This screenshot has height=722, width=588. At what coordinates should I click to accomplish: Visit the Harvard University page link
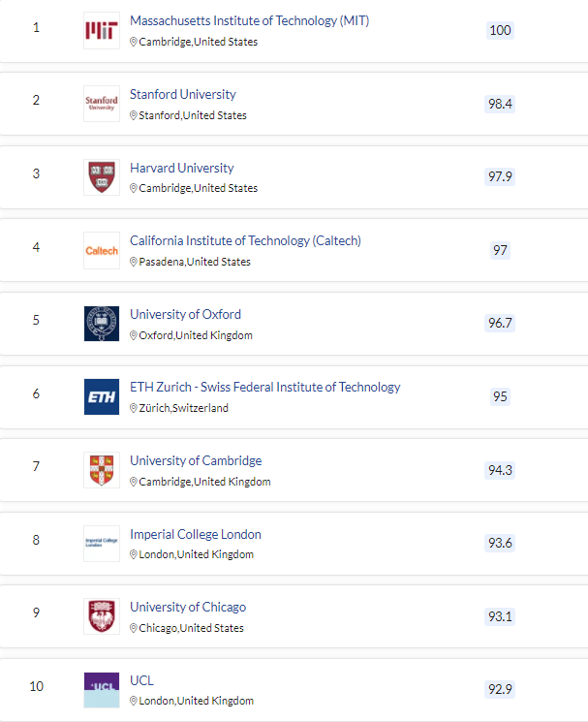coord(182,168)
